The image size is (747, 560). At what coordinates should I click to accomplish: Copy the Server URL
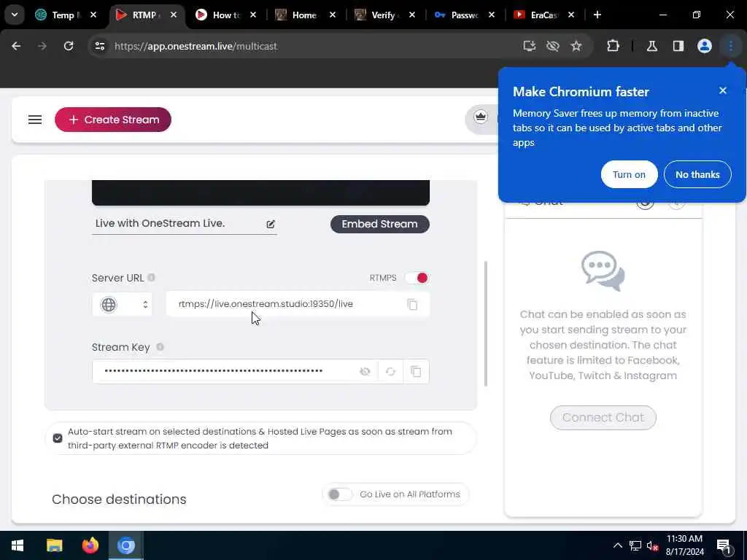(x=413, y=304)
